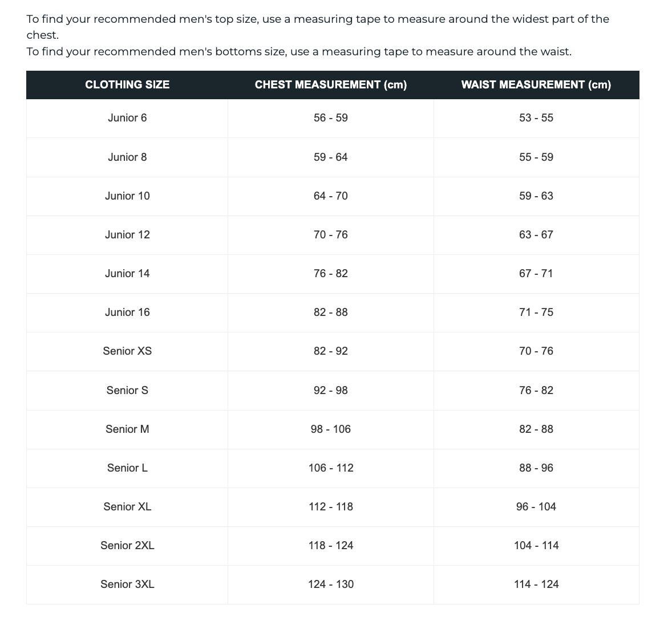Select the Junior 6 size cell

[127, 118]
